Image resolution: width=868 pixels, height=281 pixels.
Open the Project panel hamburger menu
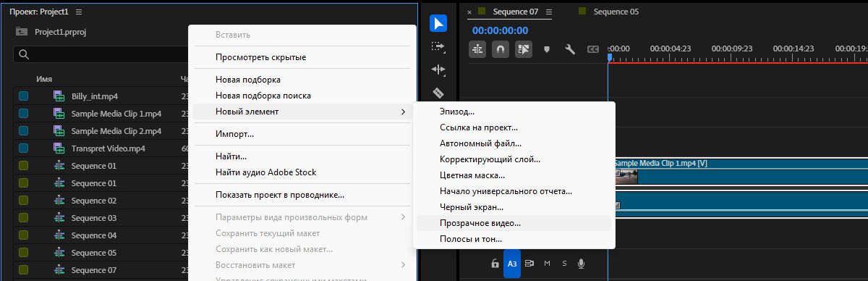pyautogui.click(x=79, y=12)
